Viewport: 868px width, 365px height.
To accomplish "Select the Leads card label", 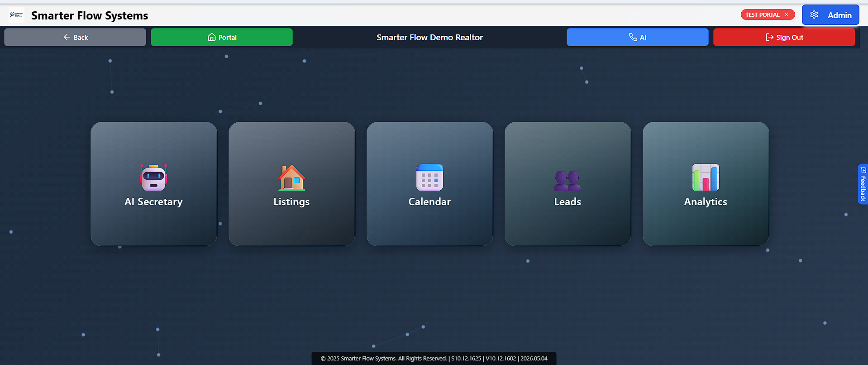I will coord(568,202).
